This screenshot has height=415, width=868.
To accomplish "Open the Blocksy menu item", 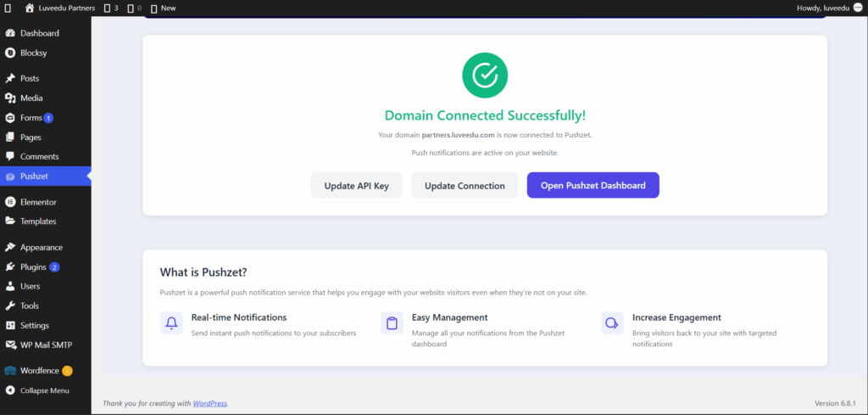I will click(46, 53).
